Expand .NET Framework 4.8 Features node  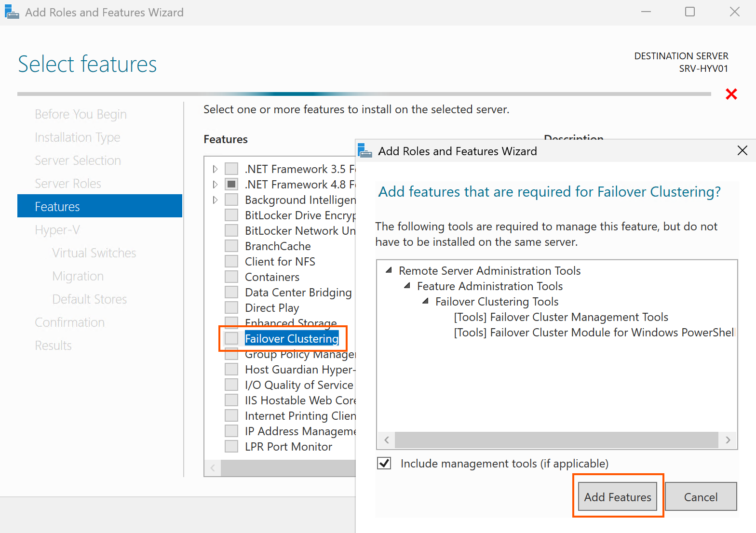tap(215, 185)
